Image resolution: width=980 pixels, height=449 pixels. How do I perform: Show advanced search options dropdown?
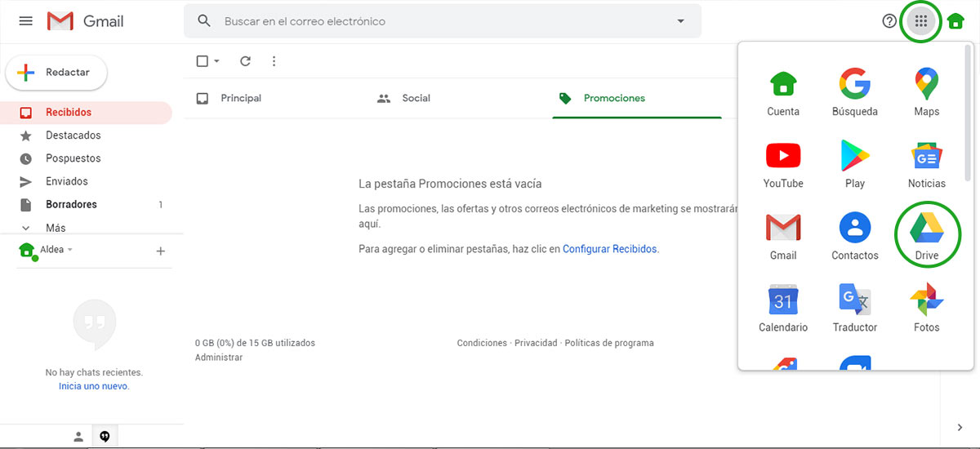680,21
